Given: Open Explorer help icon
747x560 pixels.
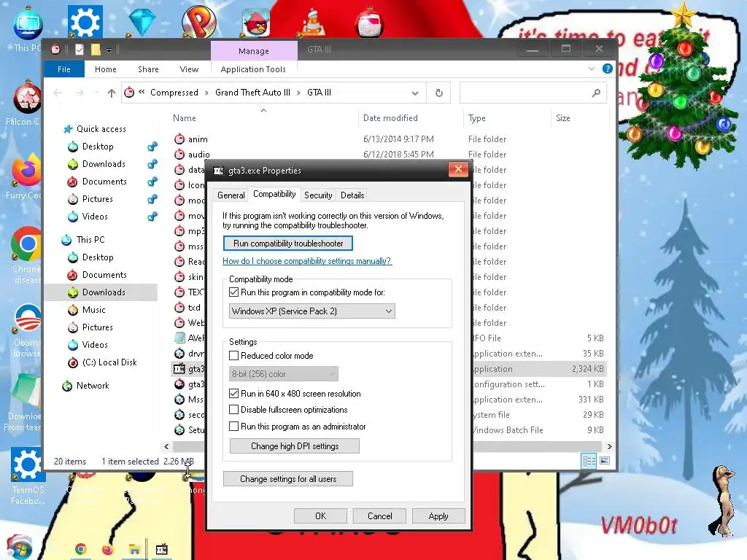Looking at the screenshot, I should click(x=608, y=69).
